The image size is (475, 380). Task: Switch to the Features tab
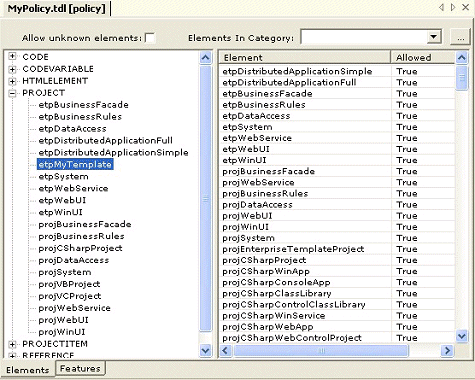[x=80, y=369]
